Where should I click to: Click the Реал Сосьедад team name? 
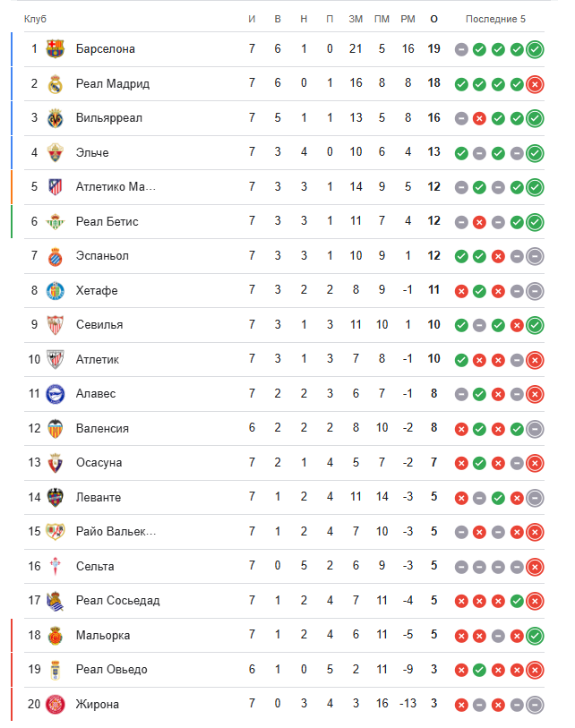coord(117,600)
